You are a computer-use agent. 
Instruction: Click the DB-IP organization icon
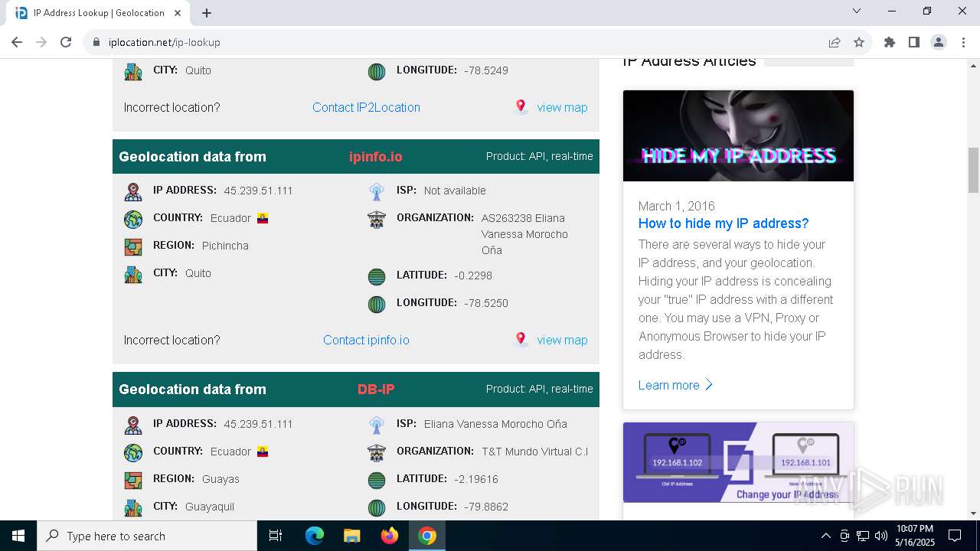(377, 452)
